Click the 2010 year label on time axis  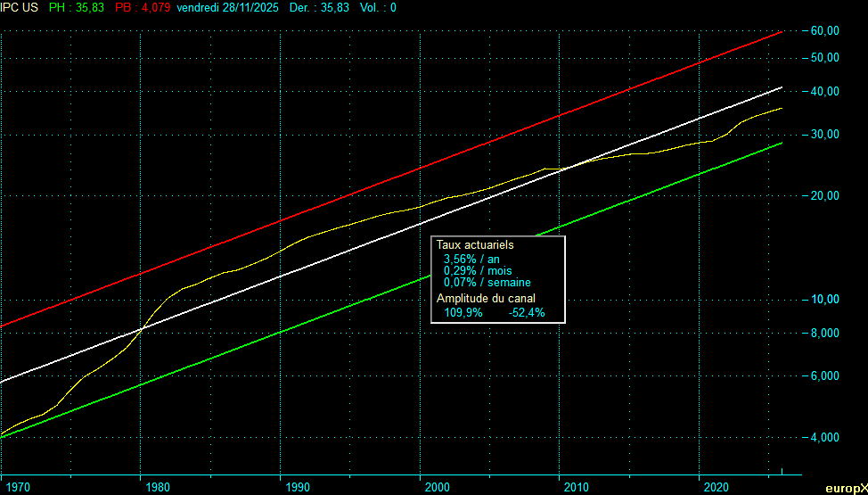(x=577, y=487)
